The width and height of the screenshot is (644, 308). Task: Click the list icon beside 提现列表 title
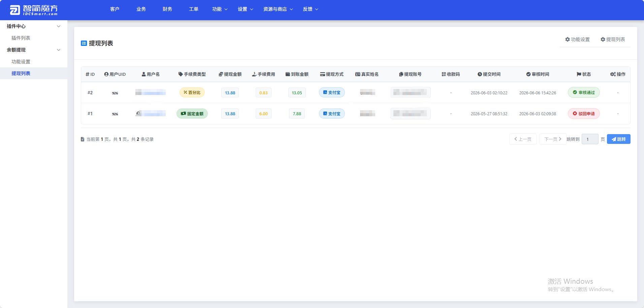[84, 43]
